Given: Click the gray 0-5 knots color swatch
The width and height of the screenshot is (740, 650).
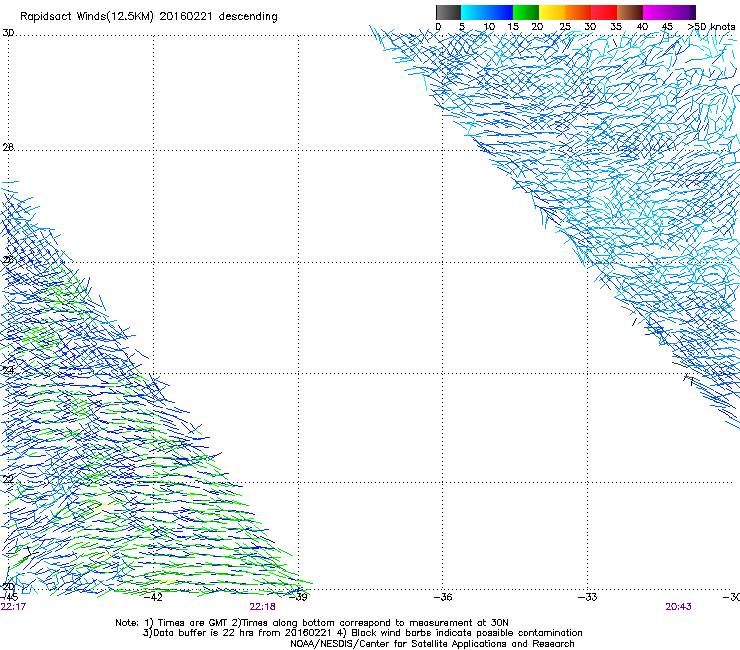Looking at the screenshot, I should [x=448, y=12].
